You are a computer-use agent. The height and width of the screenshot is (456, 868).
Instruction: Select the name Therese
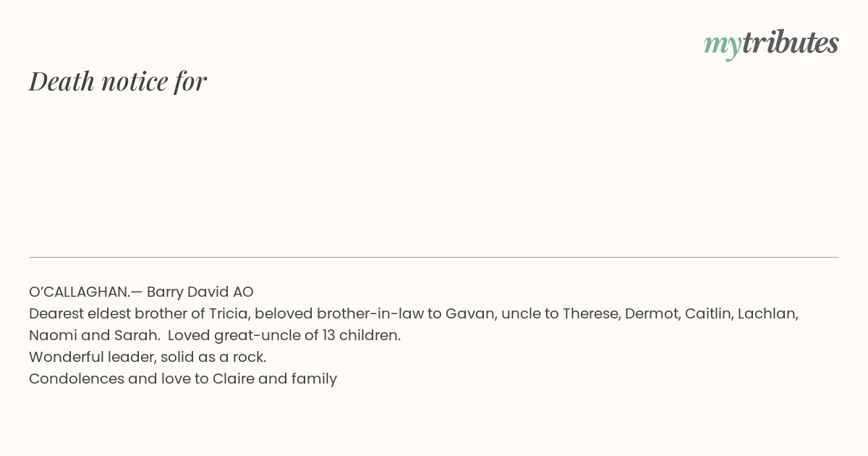tap(589, 313)
